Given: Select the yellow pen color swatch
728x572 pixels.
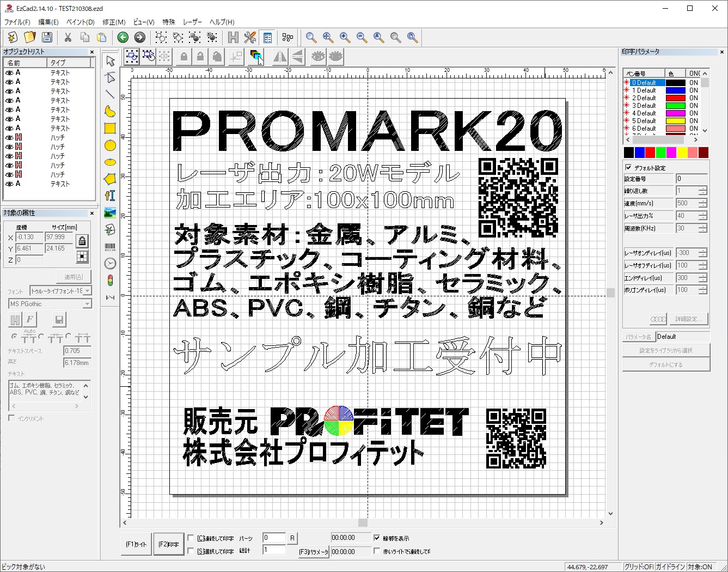Looking at the screenshot, I should pyautogui.click(x=682, y=153).
